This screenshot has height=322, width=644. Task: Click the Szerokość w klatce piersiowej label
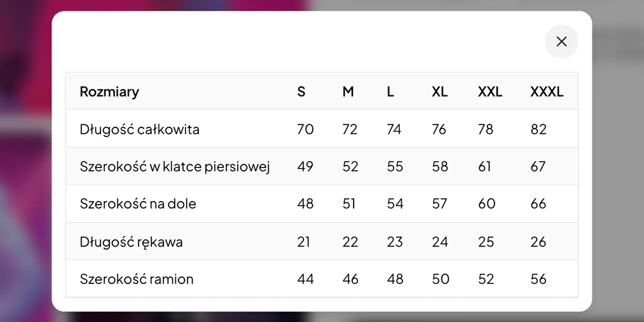tap(175, 167)
